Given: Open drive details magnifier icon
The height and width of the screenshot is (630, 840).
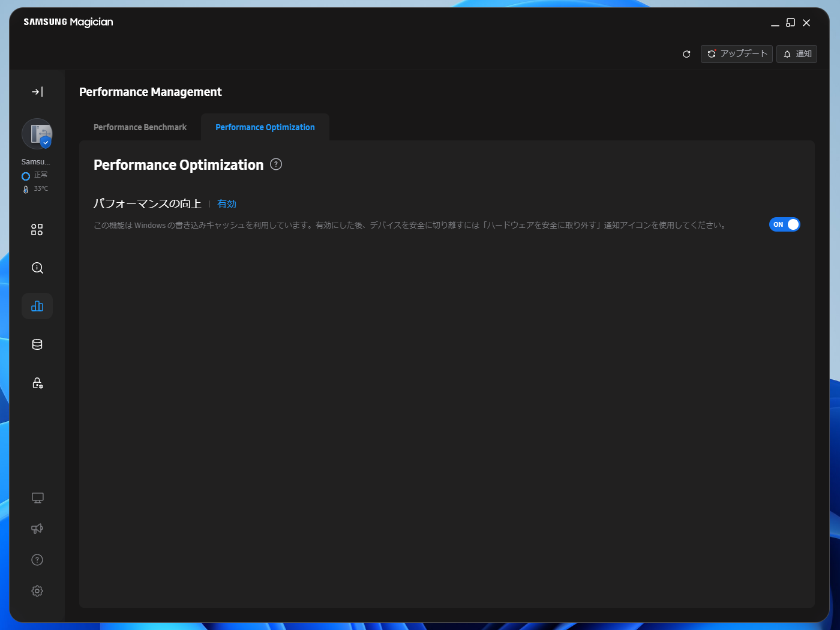Looking at the screenshot, I should (37, 268).
